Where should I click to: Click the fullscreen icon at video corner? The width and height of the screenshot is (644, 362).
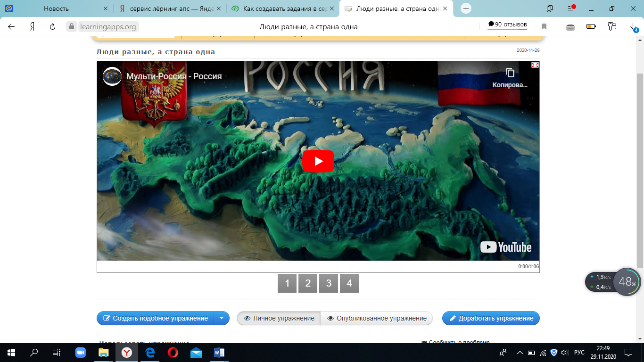(535, 65)
